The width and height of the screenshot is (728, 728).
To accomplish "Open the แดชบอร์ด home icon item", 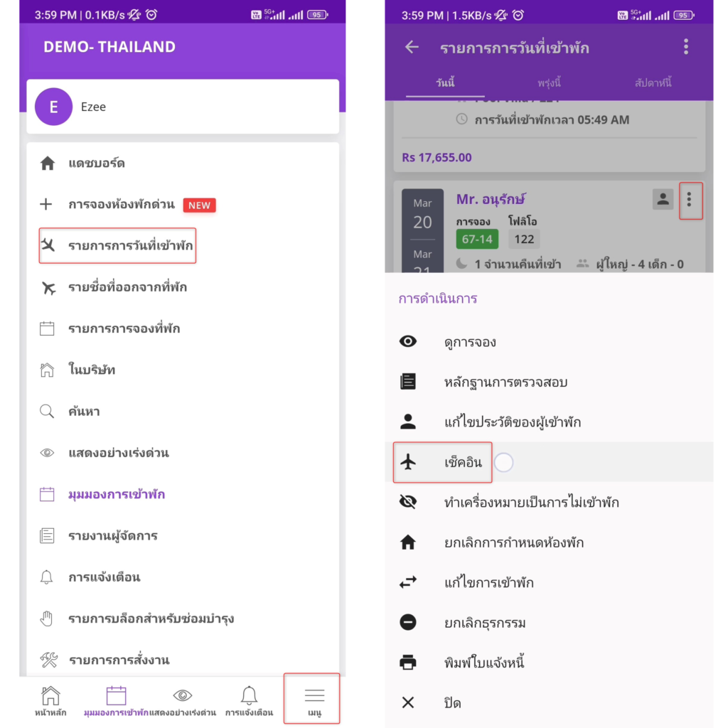I will [x=48, y=163].
